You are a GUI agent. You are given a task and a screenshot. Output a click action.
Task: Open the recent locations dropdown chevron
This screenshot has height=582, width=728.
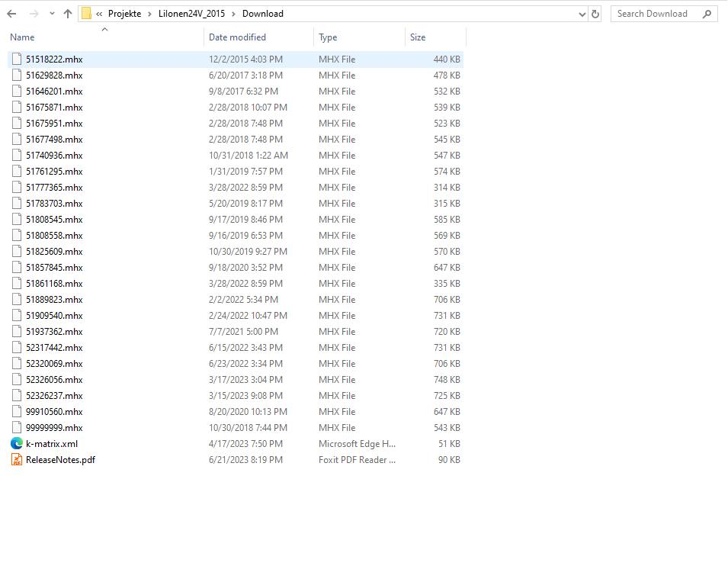[52, 14]
